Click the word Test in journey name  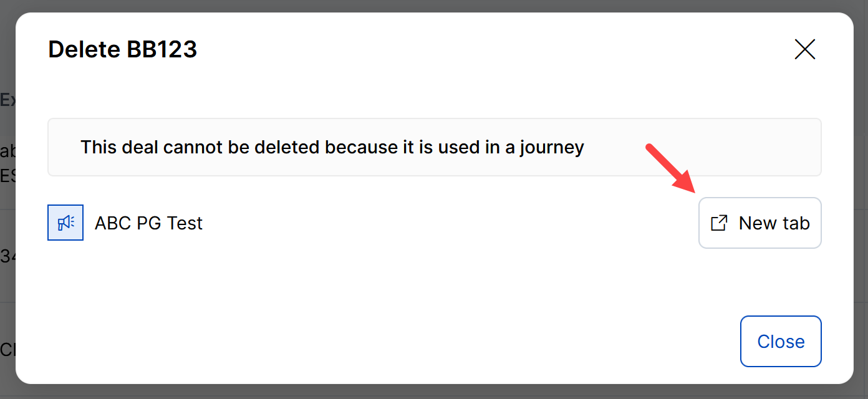(183, 223)
